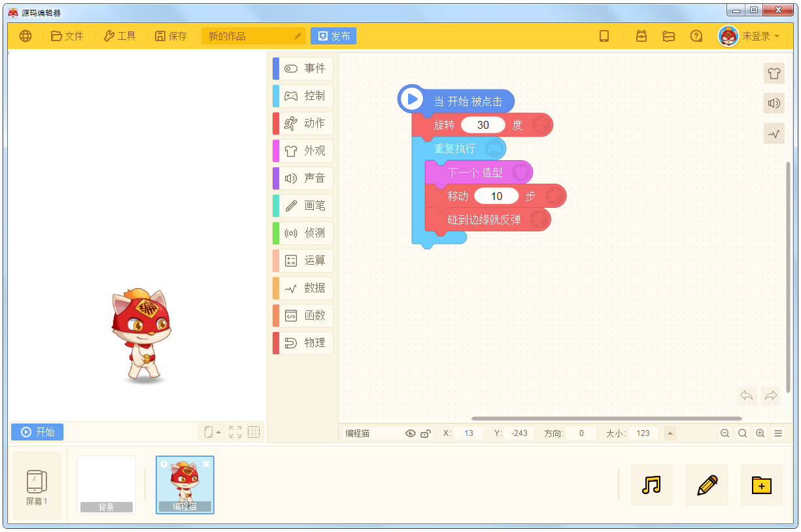Select the 声音 block category
This screenshot has height=532, width=801.
[303, 178]
